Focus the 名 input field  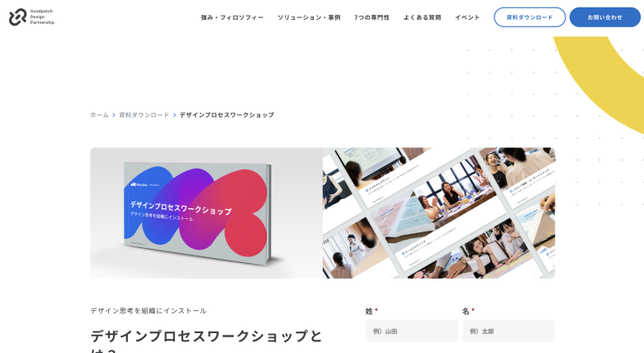click(509, 331)
